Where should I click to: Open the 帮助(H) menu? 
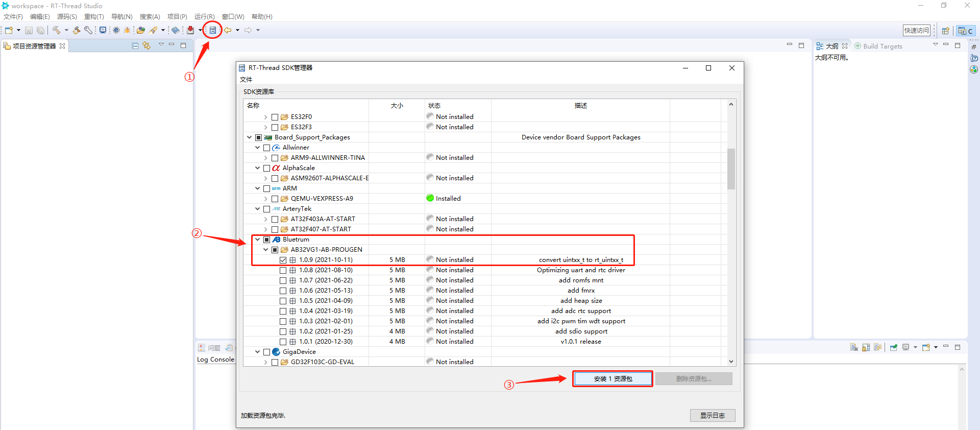click(262, 17)
